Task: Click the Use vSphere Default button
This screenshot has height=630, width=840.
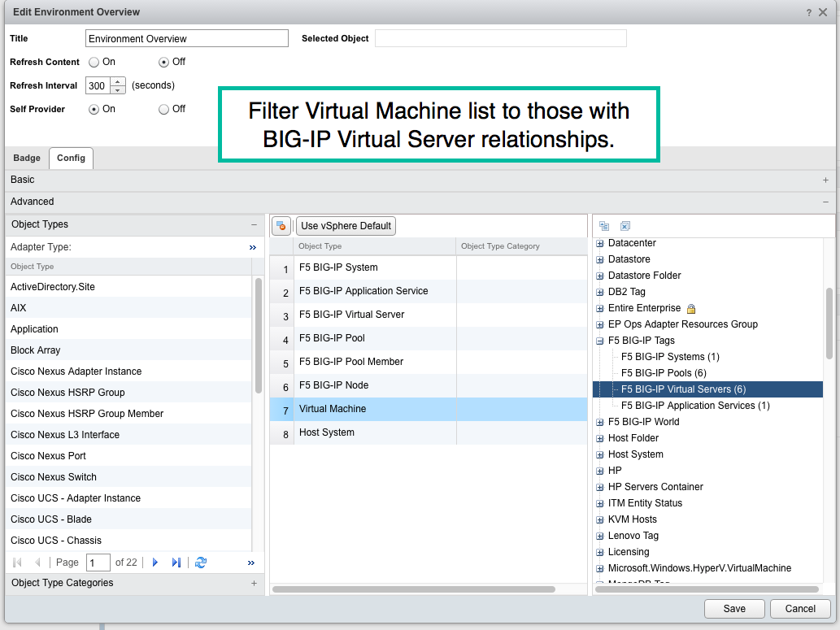Action: click(x=346, y=226)
